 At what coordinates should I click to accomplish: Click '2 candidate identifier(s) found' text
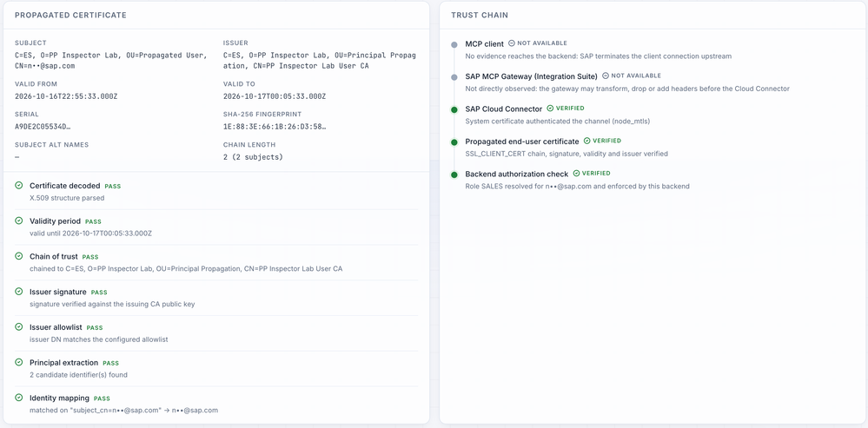coord(78,374)
